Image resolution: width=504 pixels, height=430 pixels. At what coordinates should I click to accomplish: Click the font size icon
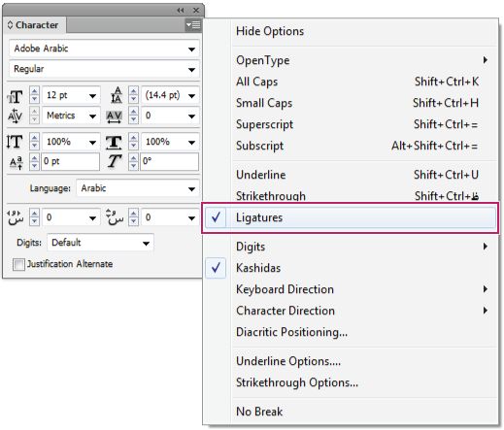coord(15,96)
